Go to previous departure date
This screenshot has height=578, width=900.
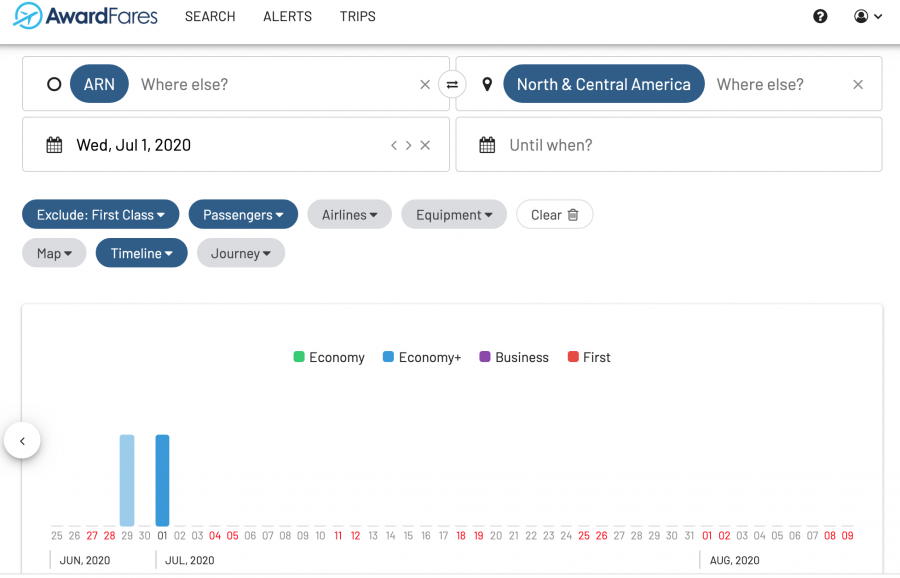tap(394, 146)
